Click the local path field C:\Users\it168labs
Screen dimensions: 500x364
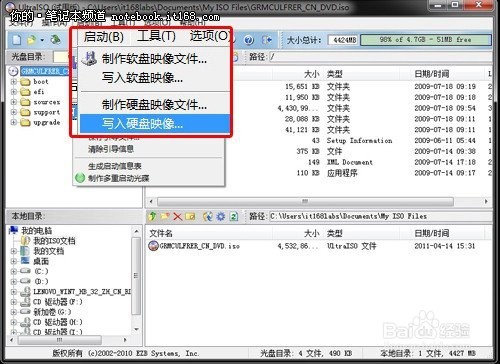coord(380,216)
